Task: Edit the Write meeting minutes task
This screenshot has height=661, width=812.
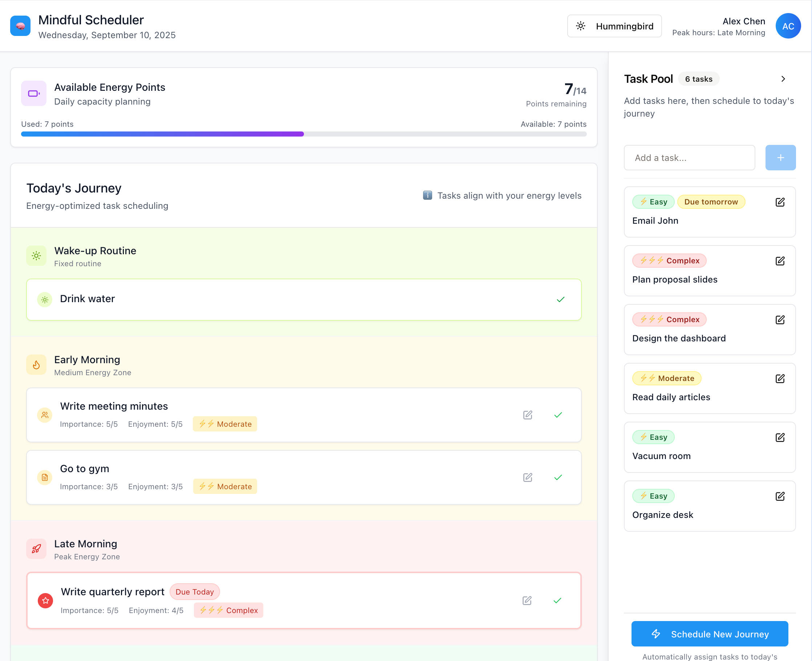Action: (x=527, y=415)
